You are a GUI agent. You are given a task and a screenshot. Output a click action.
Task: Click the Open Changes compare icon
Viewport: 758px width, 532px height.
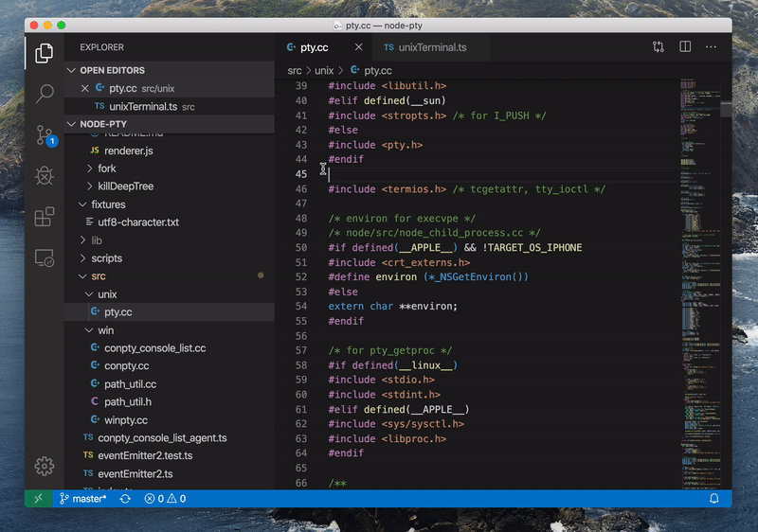tap(658, 46)
